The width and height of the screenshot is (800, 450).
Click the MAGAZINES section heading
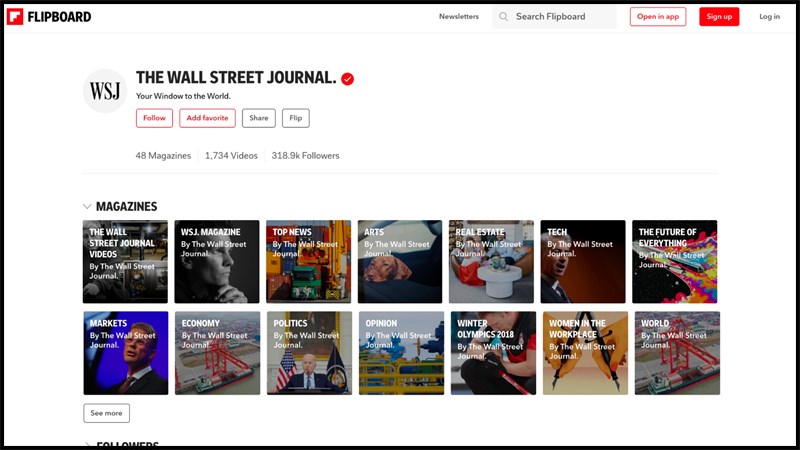click(x=127, y=207)
